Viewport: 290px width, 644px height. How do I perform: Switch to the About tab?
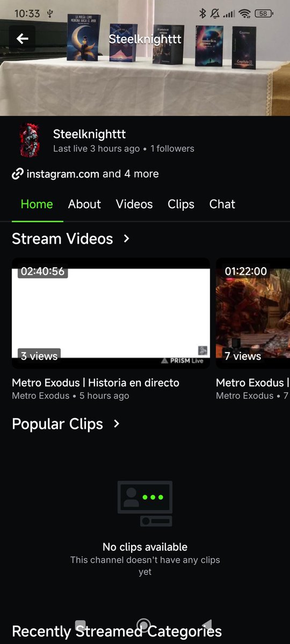[84, 204]
